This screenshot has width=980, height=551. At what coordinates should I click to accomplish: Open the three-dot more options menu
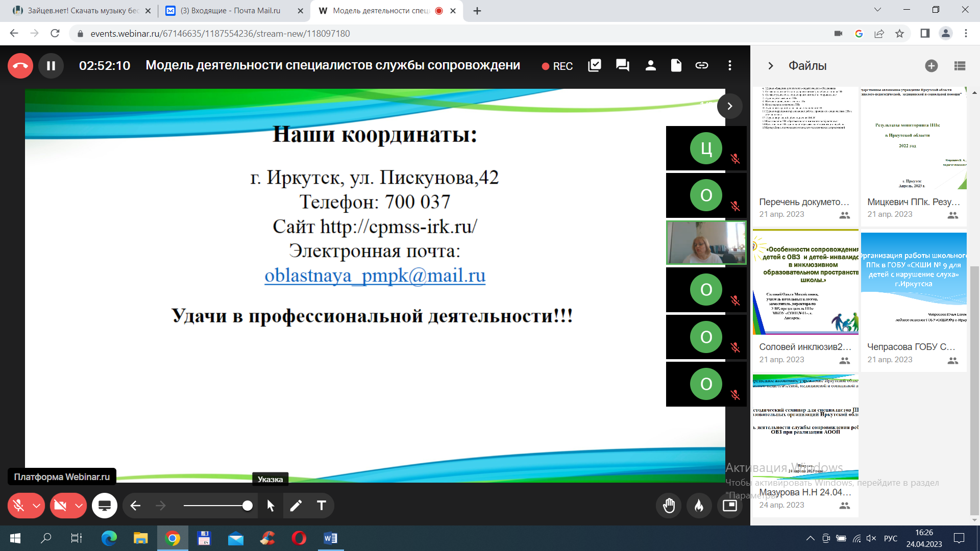(x=730, y=65)
